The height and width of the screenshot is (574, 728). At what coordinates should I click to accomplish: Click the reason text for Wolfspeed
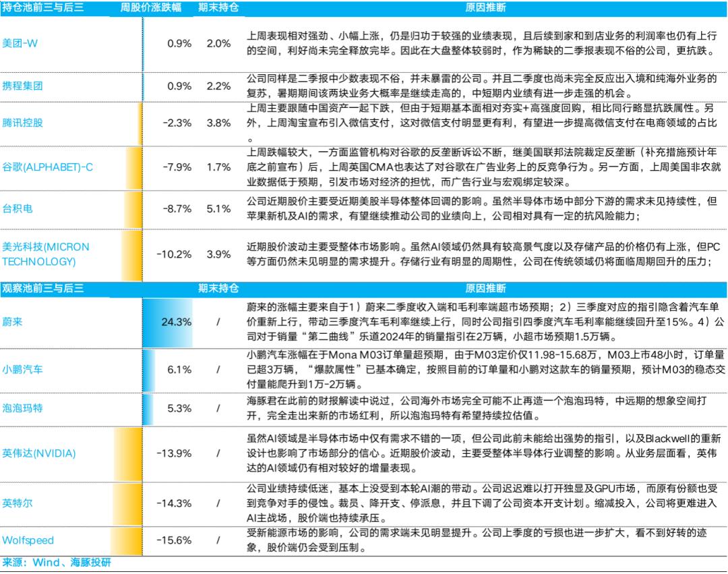(477, 540)
